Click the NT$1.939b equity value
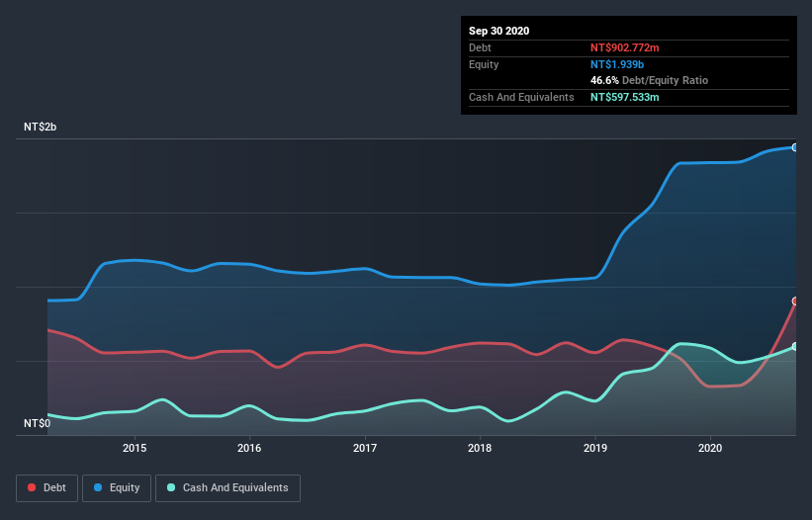The width and height of the screenshot is (812, 520). coord(617,64)
